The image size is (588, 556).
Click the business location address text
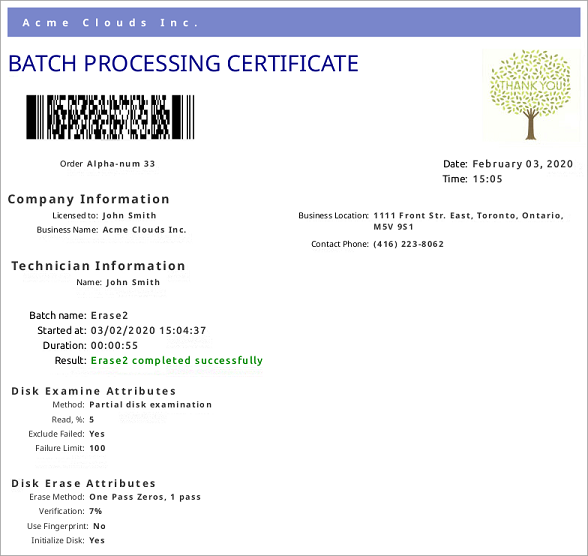pos(468,221)
